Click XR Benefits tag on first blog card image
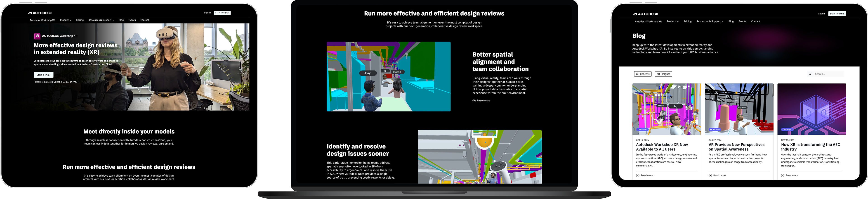 coord(642,130)
